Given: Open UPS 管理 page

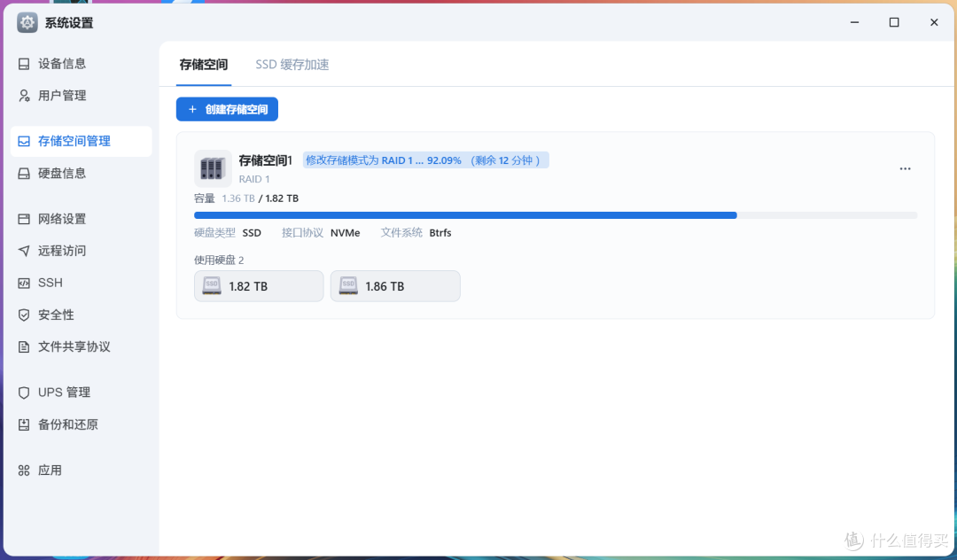Looking at the screenshot, I should (x=82, y=393).
